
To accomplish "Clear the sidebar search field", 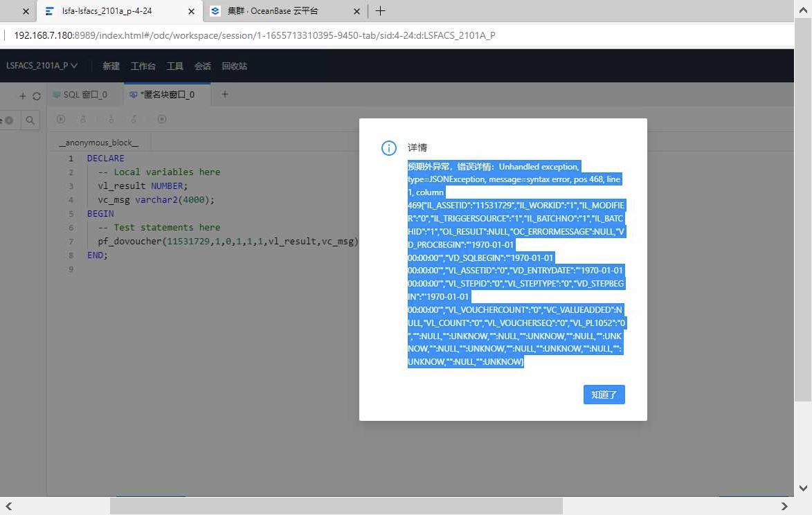I will pyautogui.click(x=9, y=120).
